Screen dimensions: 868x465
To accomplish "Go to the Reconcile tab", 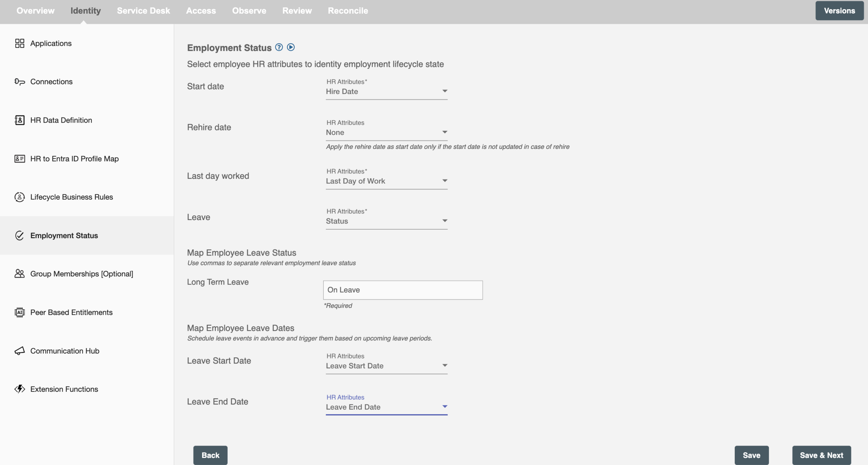I will pos(348,11).
